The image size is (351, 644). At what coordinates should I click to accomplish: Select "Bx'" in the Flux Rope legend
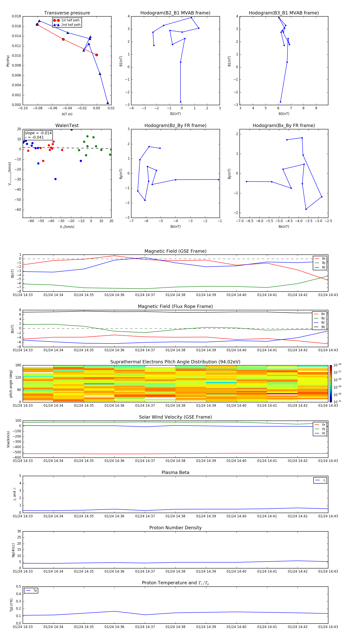point(320,314)
